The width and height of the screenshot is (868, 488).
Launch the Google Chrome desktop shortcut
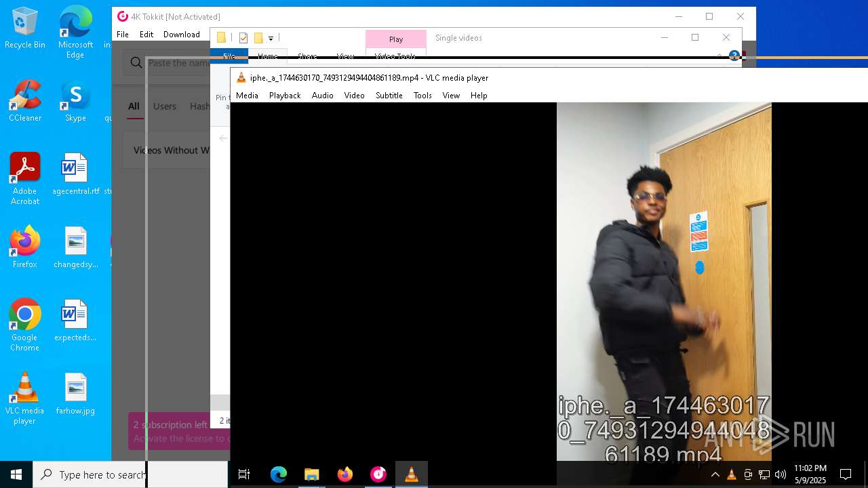coord(25,326)
